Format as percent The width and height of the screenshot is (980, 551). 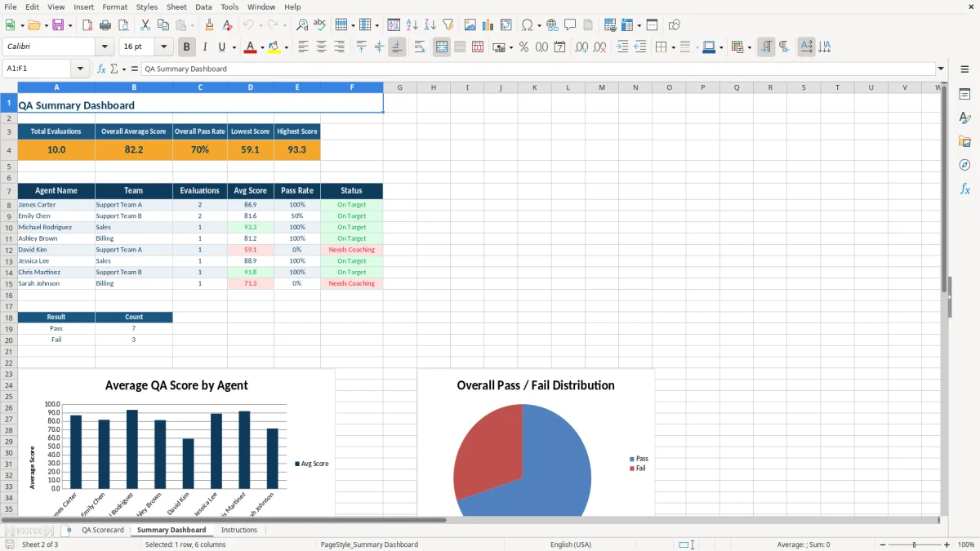[x=523, y=47]
